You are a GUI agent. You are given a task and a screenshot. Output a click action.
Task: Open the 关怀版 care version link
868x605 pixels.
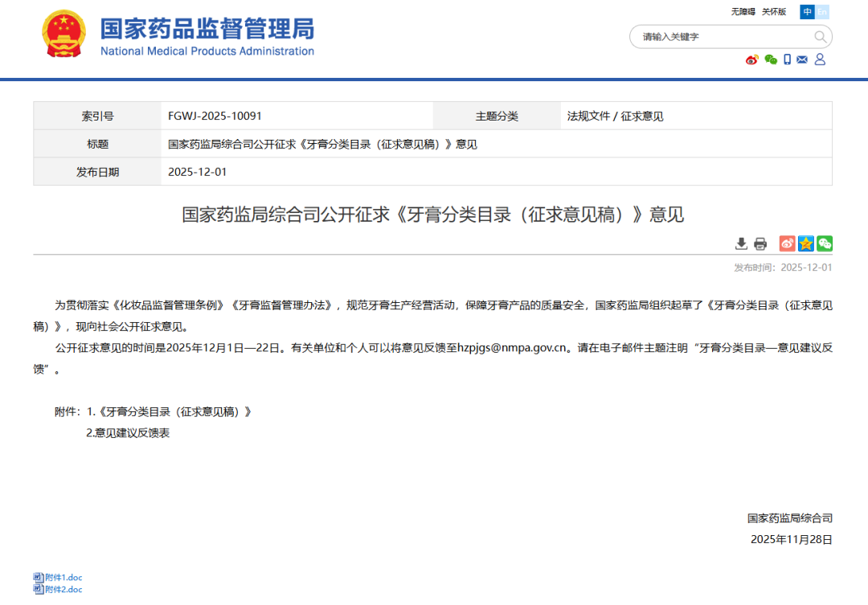click(x=774, y=11)
